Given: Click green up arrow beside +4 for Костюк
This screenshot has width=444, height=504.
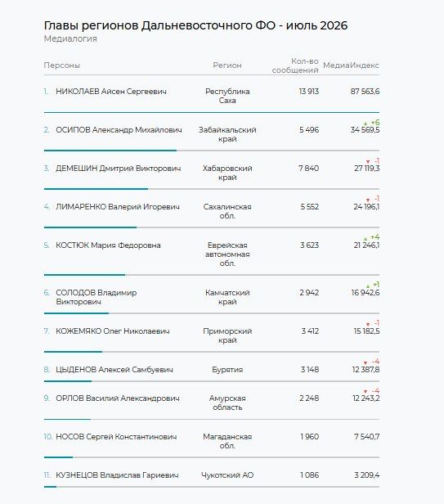Looking at the screenshot, I should [366, 239].
